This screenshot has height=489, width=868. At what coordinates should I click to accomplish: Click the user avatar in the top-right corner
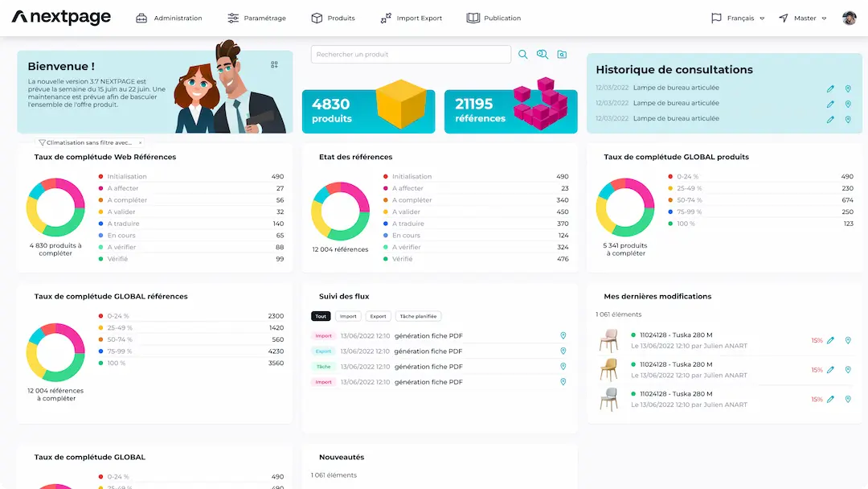[x=850, y=18]
